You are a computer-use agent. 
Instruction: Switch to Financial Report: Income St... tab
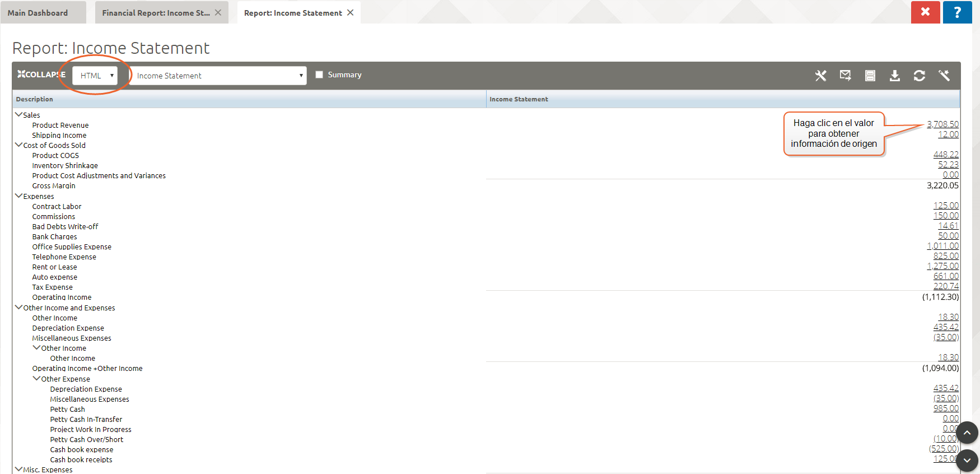(156, 13)
